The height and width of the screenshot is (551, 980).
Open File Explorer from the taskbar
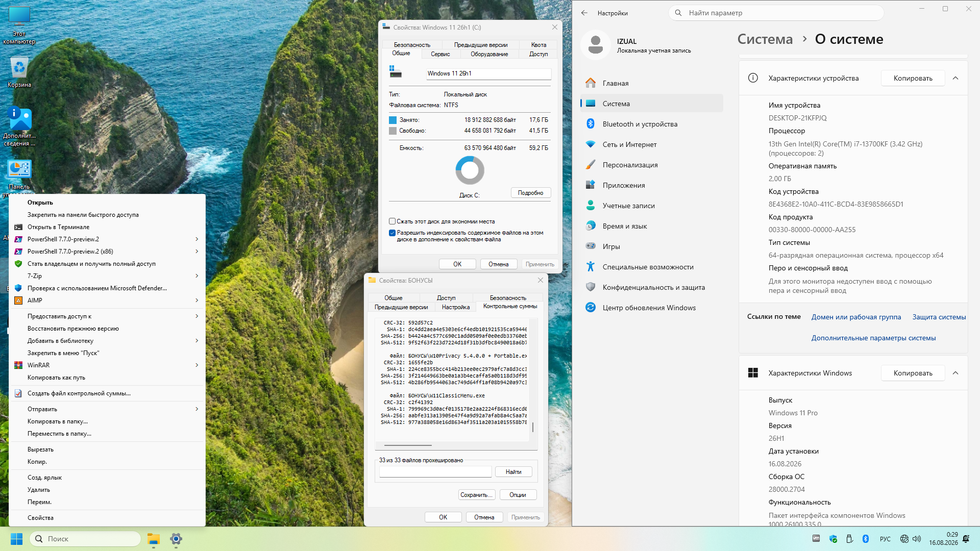(154, 539)
